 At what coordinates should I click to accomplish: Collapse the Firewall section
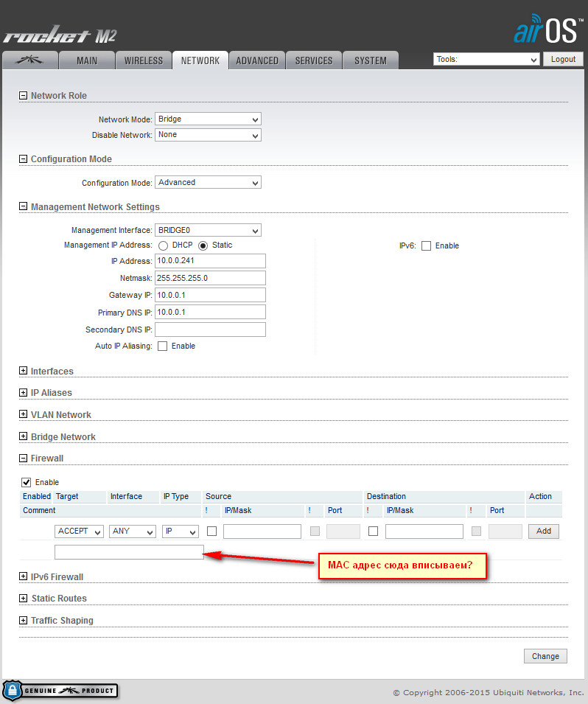coord(23,458)
